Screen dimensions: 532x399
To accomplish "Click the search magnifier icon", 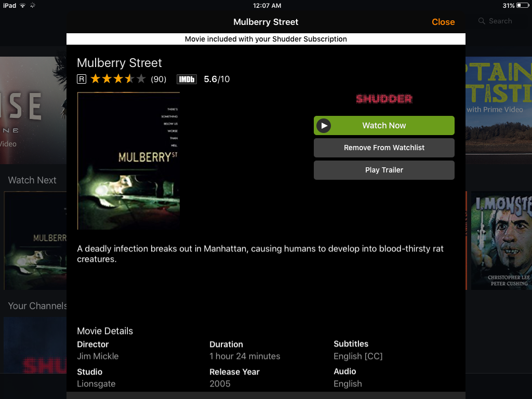I will (482, 21).
